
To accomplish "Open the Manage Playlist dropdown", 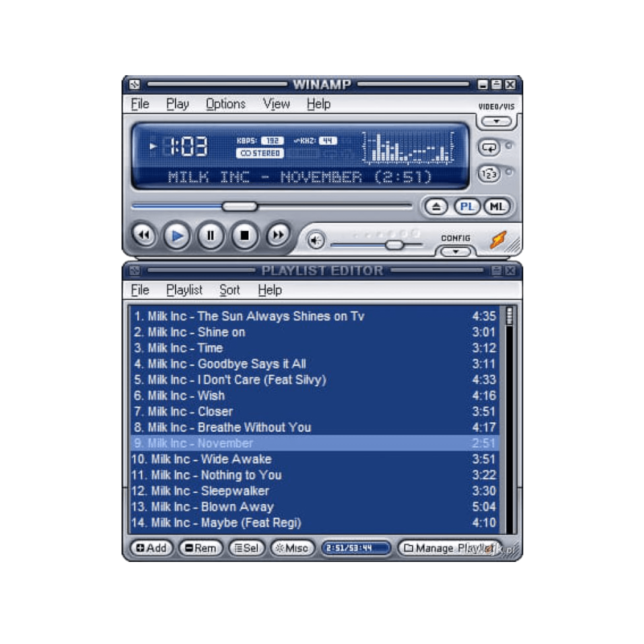I will click(x=450, y=548).
